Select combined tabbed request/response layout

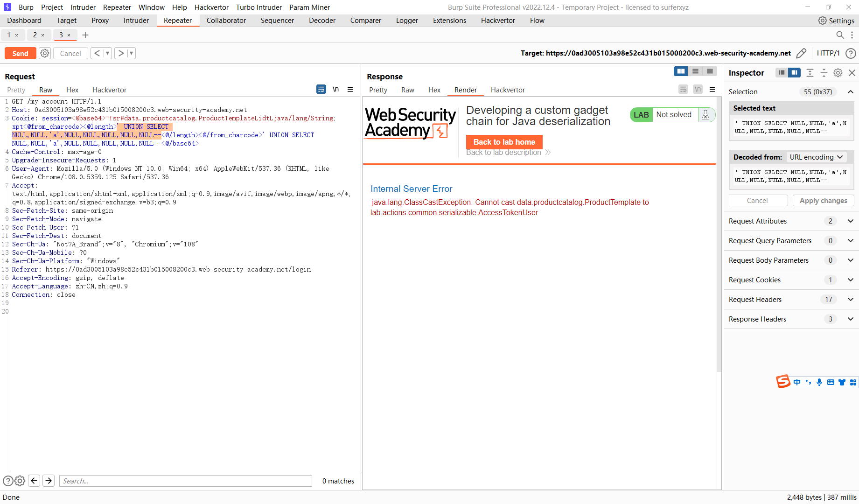pos(710,71)
